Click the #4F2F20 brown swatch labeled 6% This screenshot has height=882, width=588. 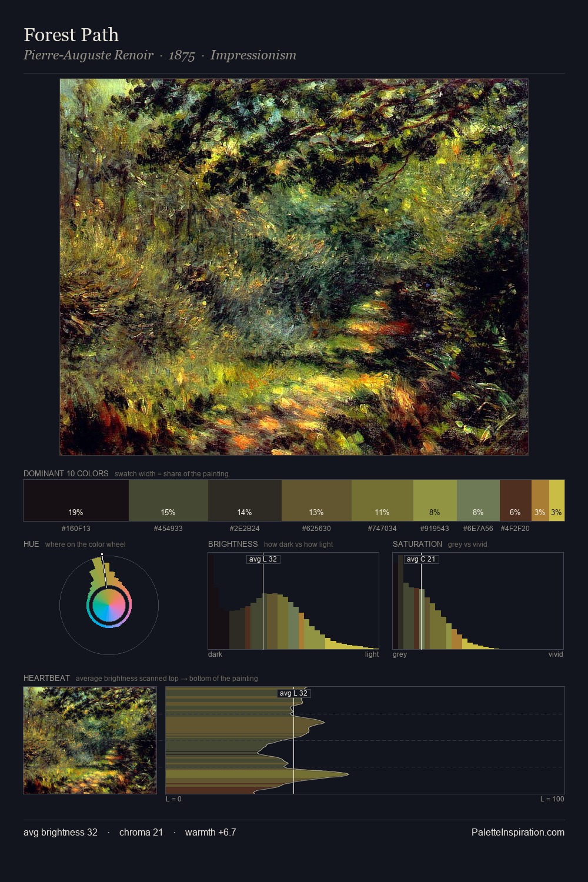[516, 500]
